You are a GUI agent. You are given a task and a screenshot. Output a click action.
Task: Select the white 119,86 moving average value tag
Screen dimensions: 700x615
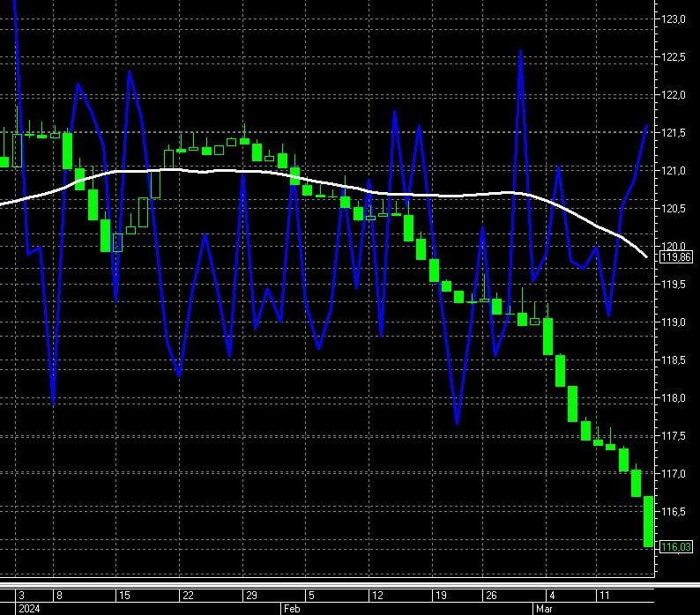676,257
